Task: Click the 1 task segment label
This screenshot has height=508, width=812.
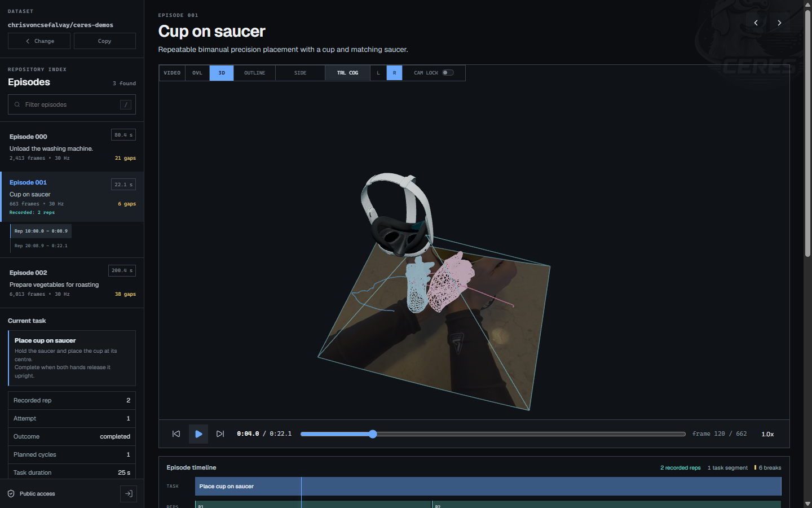Action: [x=727, y=468]
